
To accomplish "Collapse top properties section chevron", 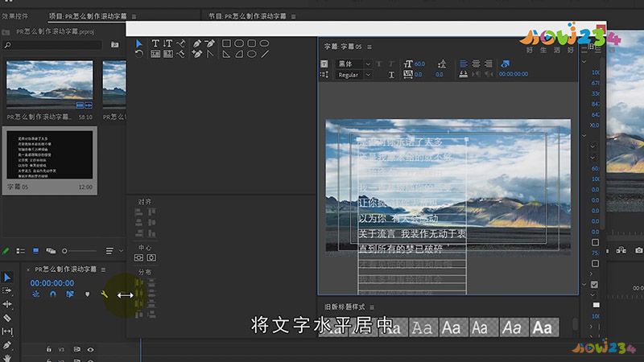I will [584, 62].
